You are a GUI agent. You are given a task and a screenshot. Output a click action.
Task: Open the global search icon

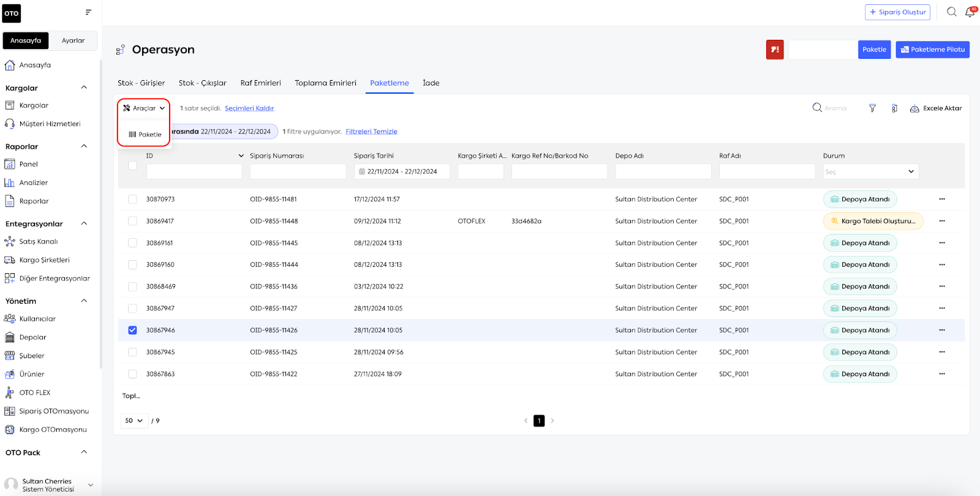click(952, 12)
